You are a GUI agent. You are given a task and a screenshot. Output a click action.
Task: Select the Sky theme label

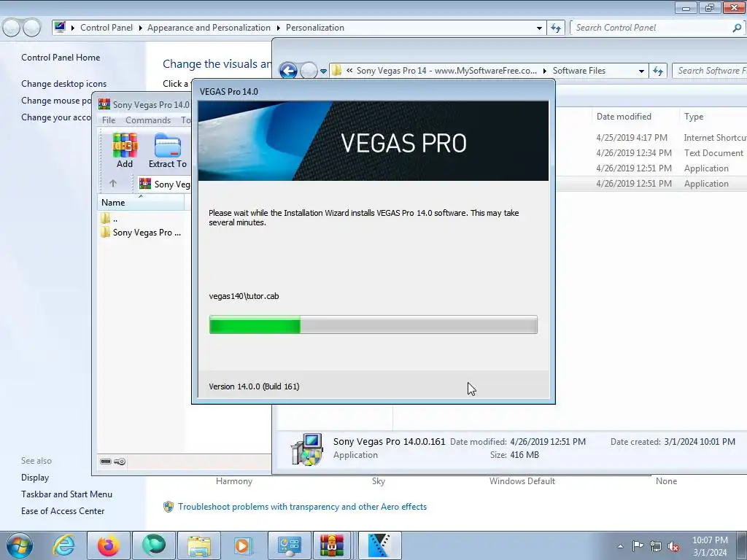(x=379, y=481)
